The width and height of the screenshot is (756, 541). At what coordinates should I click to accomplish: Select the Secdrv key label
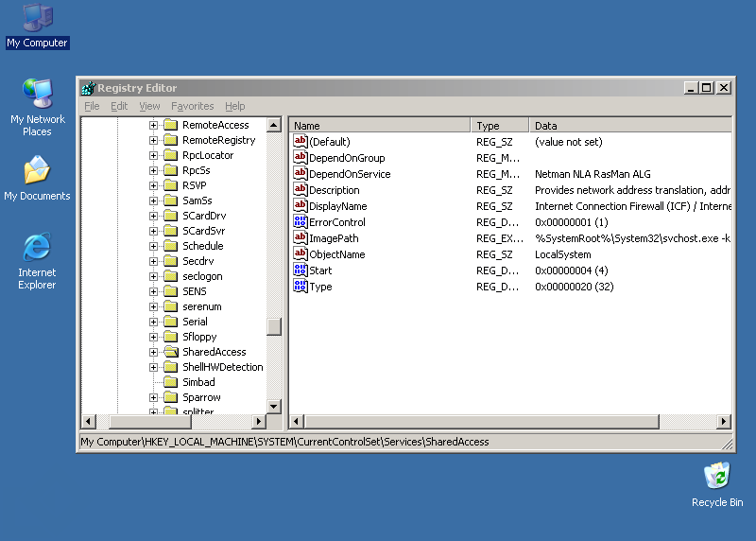point(198,261)
